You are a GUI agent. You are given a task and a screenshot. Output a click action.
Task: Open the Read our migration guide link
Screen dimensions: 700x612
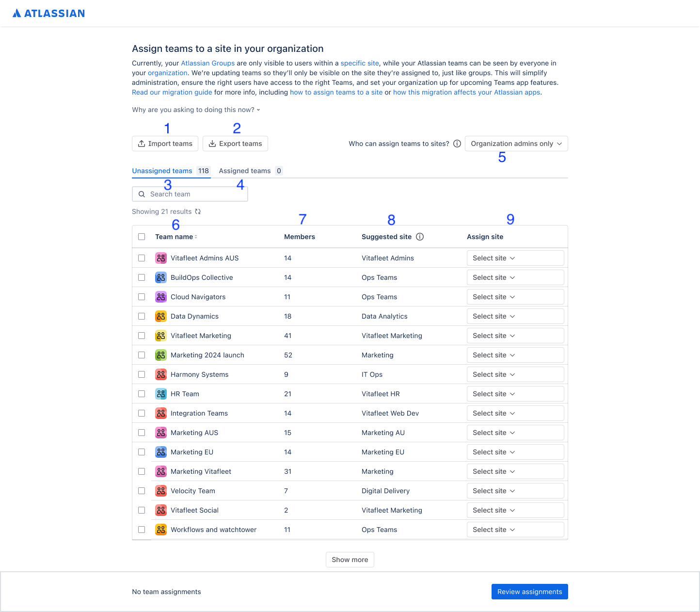point(172,92)
